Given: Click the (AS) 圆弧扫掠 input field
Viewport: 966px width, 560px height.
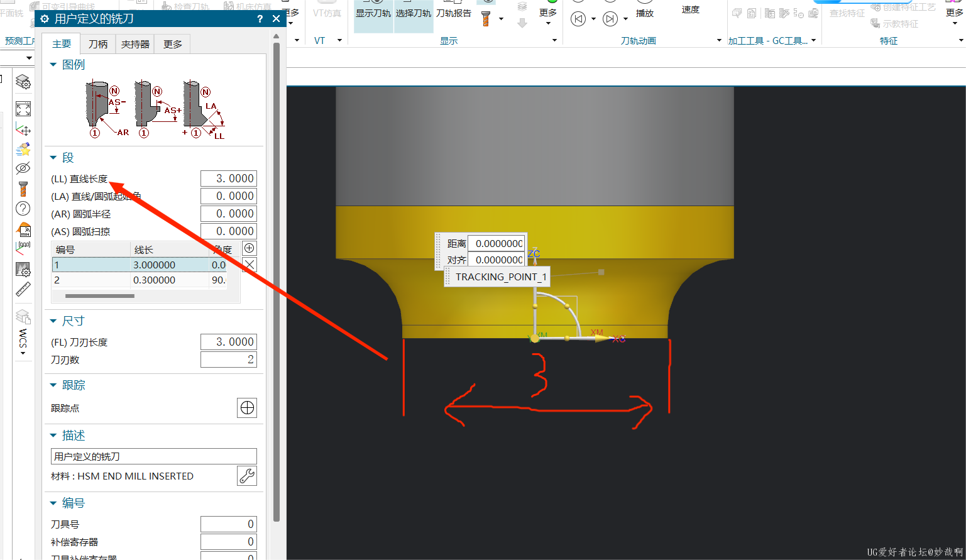Looking at the screenshot, I should [x=229, y=231].
